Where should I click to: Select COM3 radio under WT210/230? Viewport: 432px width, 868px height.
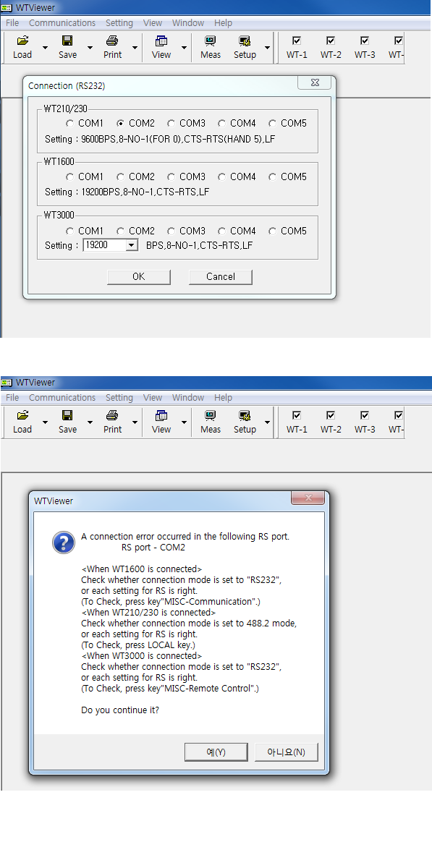(171, 124)
